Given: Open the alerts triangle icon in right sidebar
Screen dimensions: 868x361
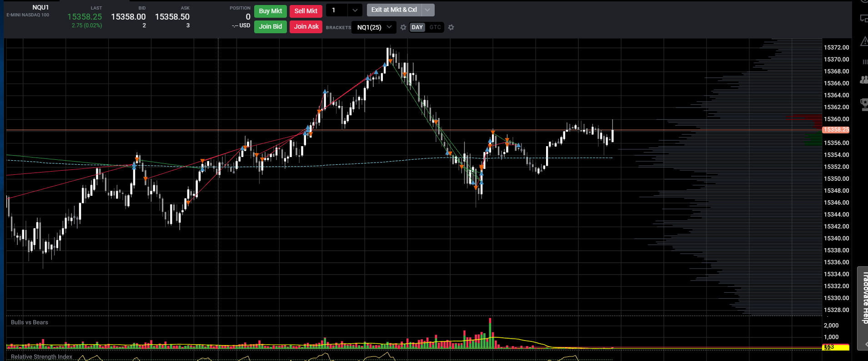Looking at the screenshot, I should coord(864,41).
